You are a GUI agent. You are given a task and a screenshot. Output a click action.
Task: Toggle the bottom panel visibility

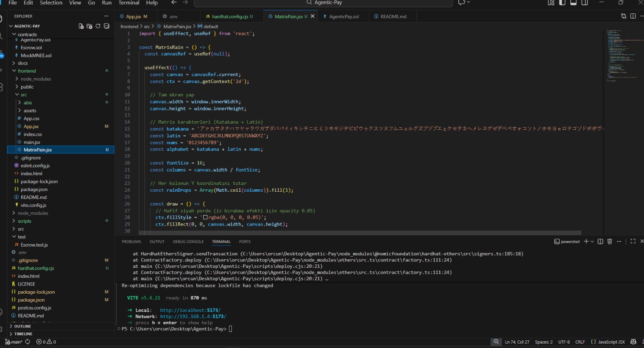point(574,3)
